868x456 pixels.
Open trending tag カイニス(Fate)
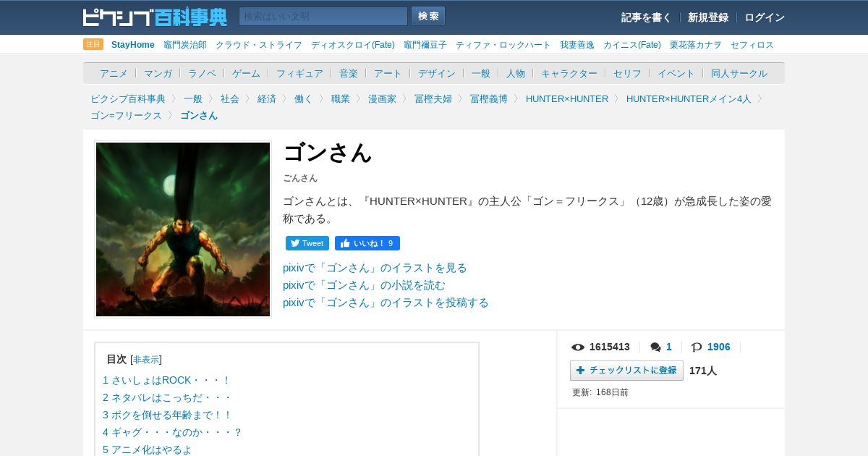[632, 45]
